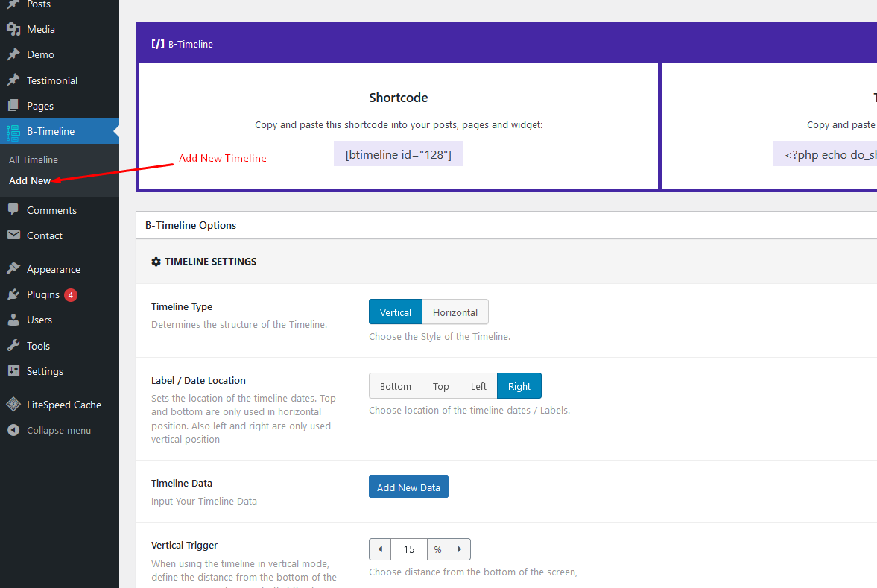Click the LiteSpeed Cache diamond icon
877x588 pixels.
coord(13,404)
